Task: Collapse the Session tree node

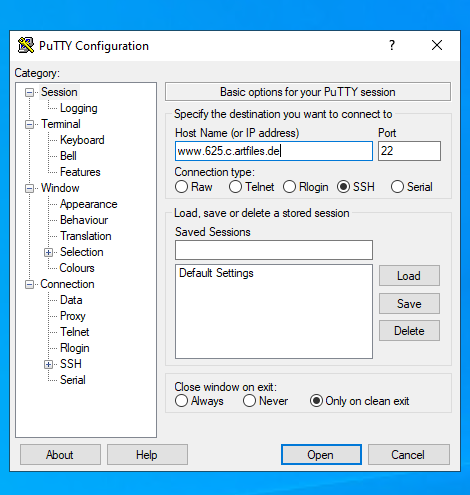Action: [29, 92]
